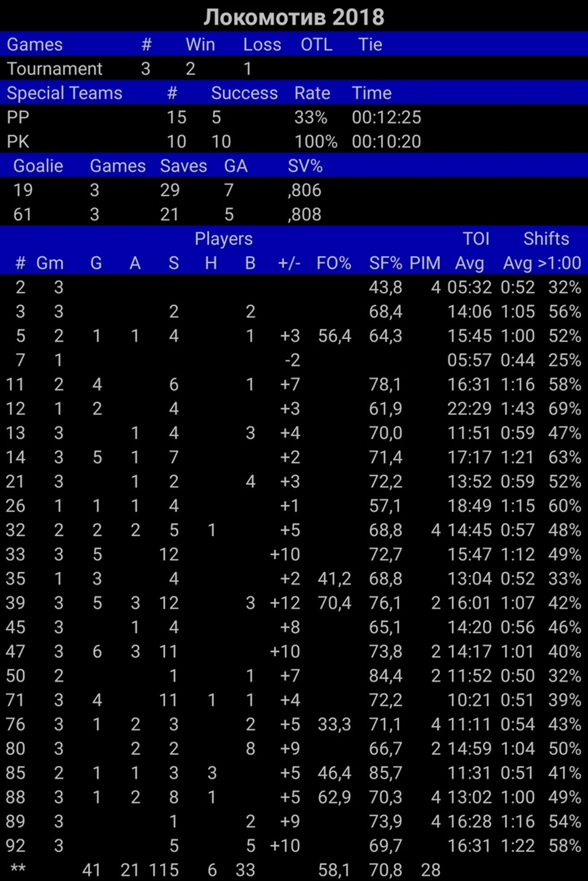Click the Gm column header

click(x=50, y=263)
